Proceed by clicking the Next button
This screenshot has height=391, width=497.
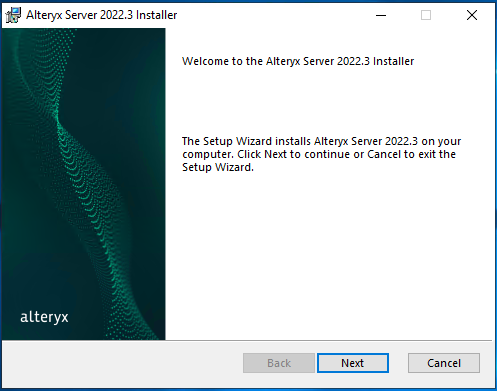coord(353,363)
